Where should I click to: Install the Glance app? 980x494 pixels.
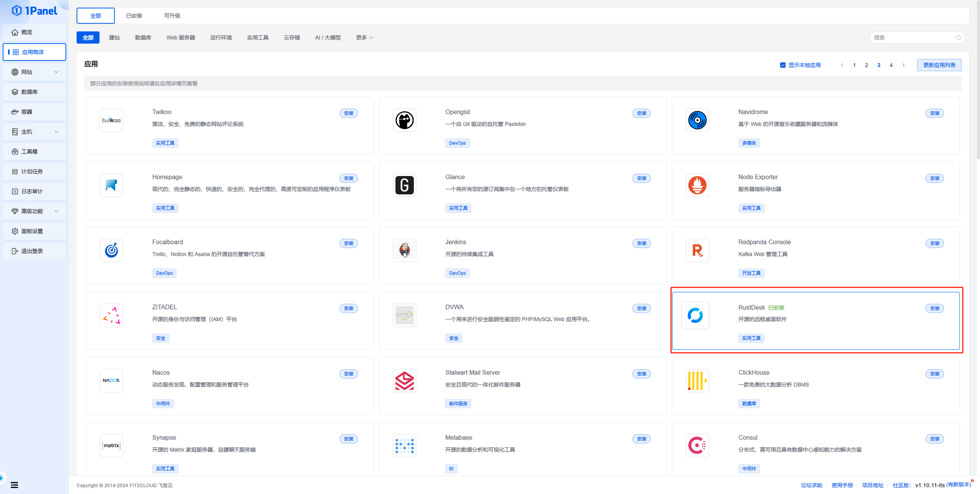click(642, 178)
